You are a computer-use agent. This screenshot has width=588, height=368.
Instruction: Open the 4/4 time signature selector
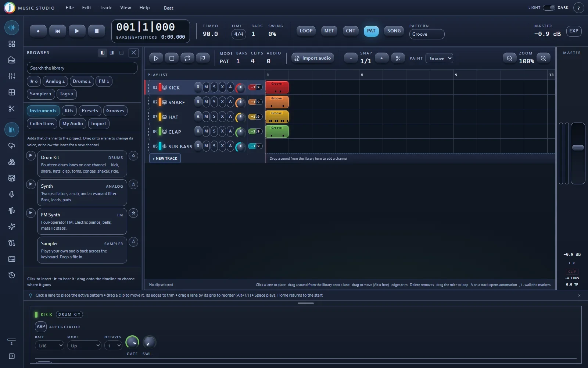(x=239, y=34)
